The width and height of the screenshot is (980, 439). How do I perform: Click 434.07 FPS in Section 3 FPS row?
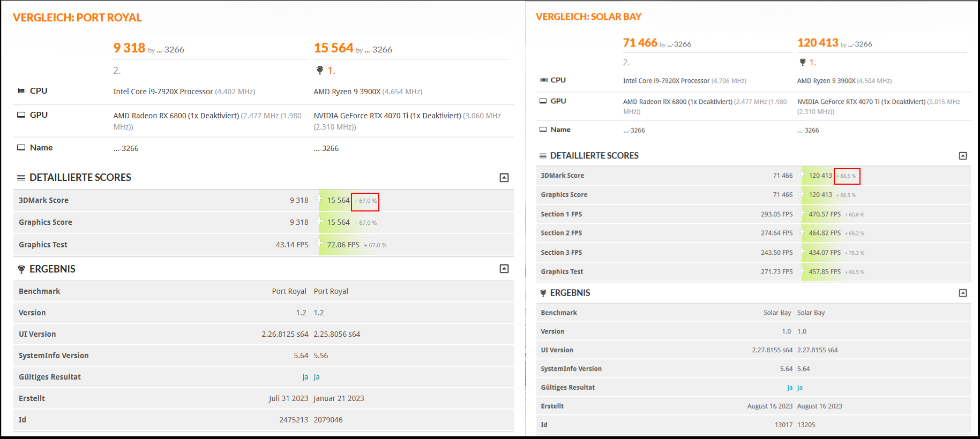pos(825,253)
